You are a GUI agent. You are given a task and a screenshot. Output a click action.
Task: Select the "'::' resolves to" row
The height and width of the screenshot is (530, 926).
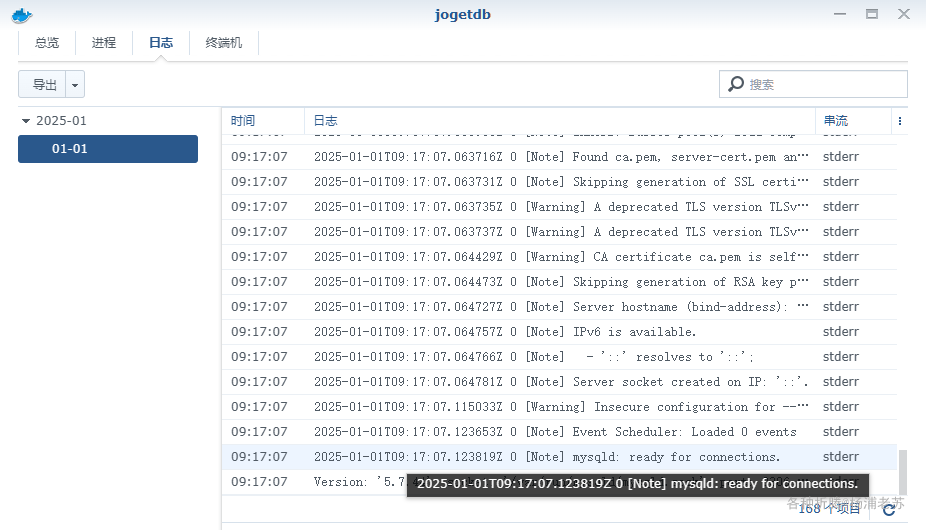coord(559,357)
